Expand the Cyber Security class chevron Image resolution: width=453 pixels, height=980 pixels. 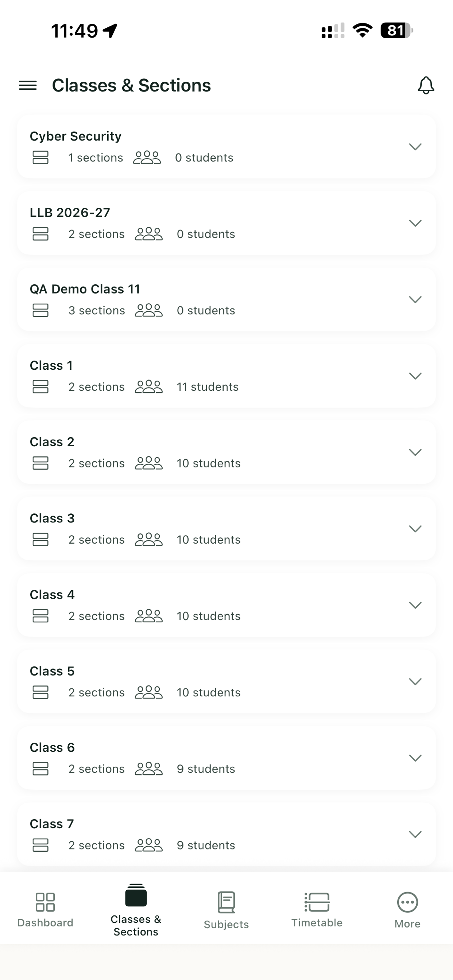pos(415,147)
